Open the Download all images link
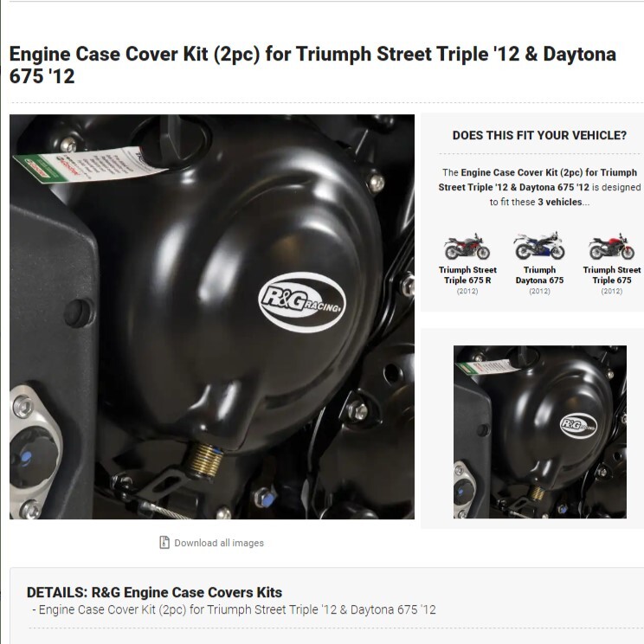 click(219, 543)
